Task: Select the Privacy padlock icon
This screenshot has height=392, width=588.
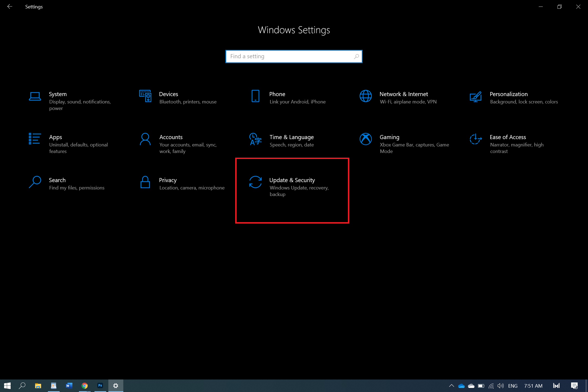Action: pyautogui.click(x=145, y=182)
